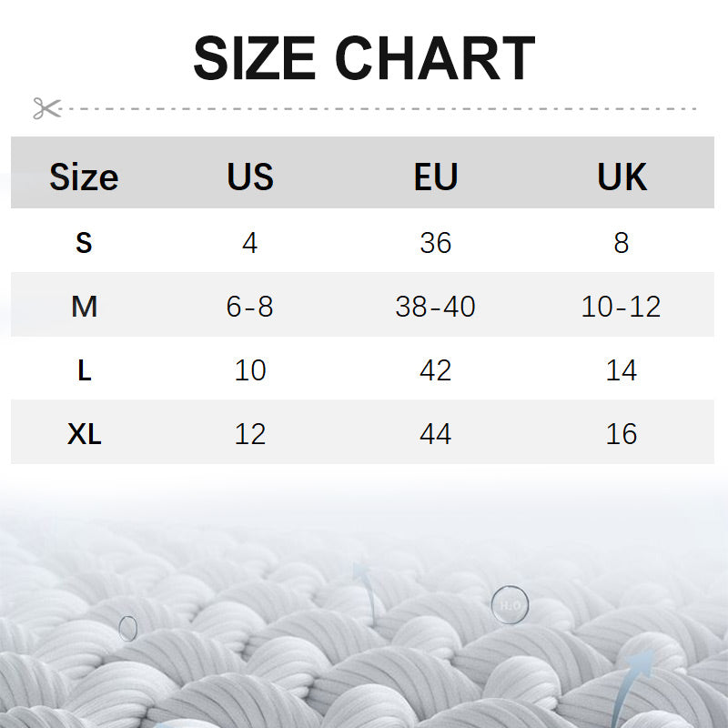Click UK size 16 cell

[622, 434]
